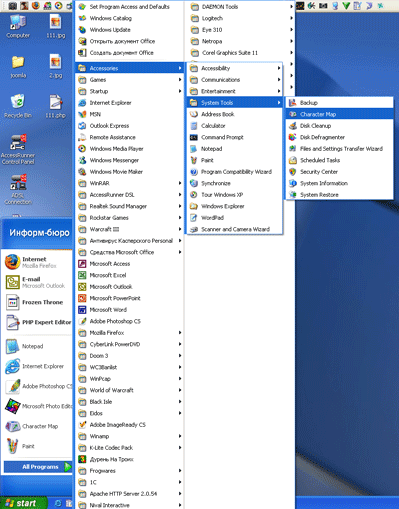
Task: Open joomla folder on desktop
Action: coord(18,67)
